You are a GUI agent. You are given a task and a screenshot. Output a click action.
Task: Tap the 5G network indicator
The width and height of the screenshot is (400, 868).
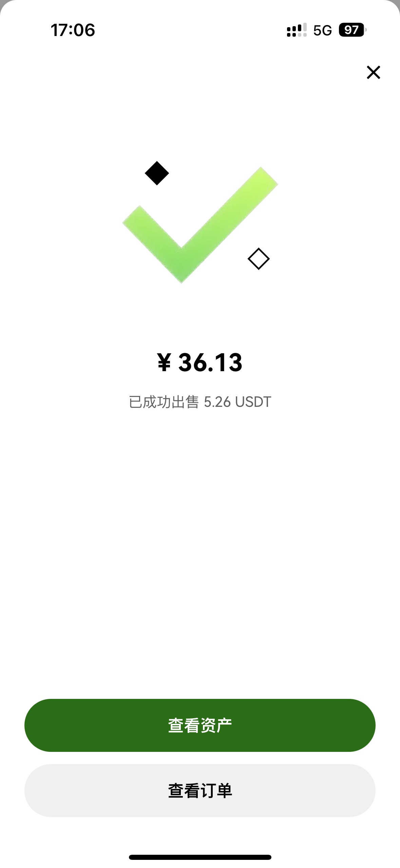click(x=322, y=31)
